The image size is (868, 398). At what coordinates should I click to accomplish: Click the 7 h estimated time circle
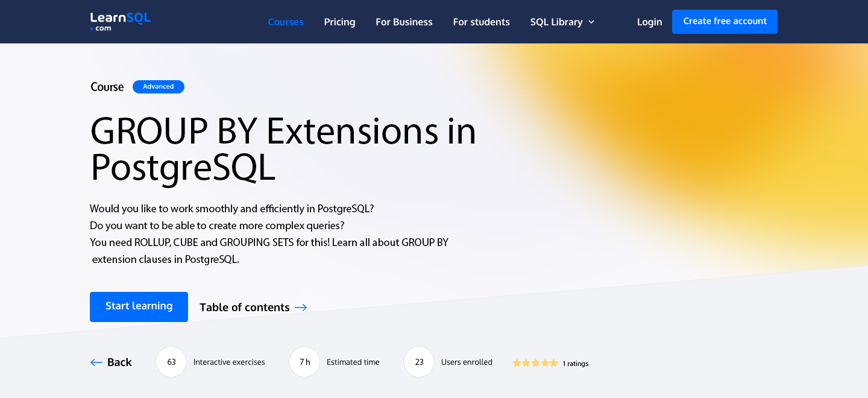coord(304,362)
